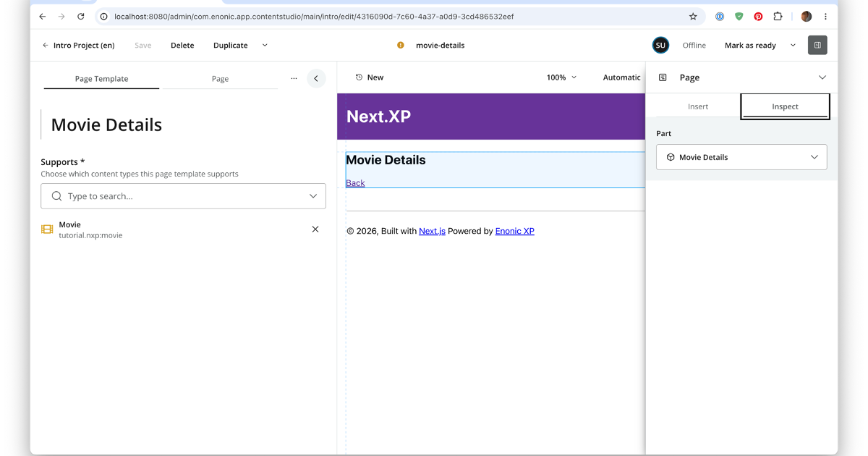
Task: Click the browser forward arrow
Action: tap(61, 16)
